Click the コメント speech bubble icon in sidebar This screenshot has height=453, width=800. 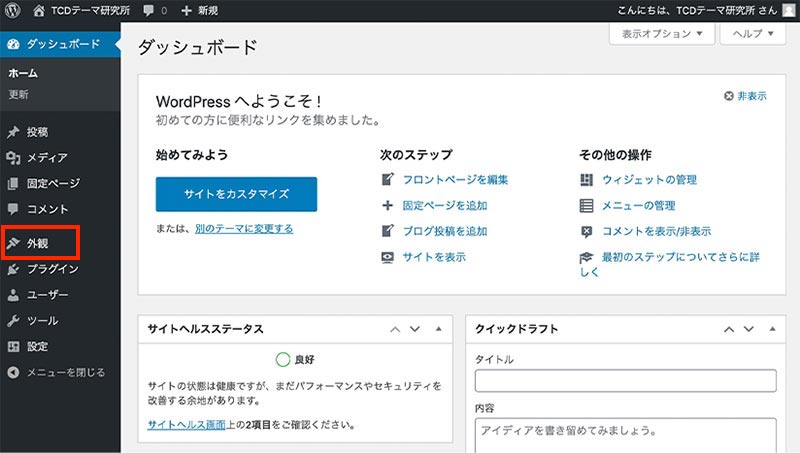point(13,209)
